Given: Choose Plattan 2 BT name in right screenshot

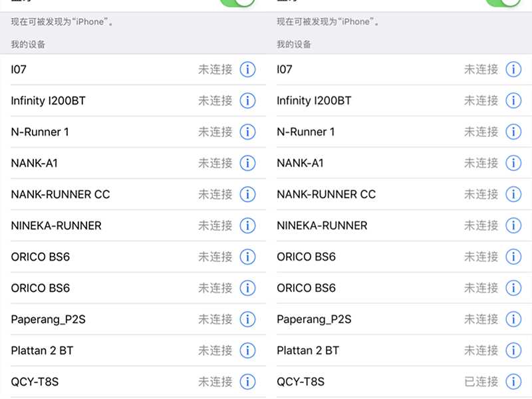Looking at the screenshot, I should 308,350.
